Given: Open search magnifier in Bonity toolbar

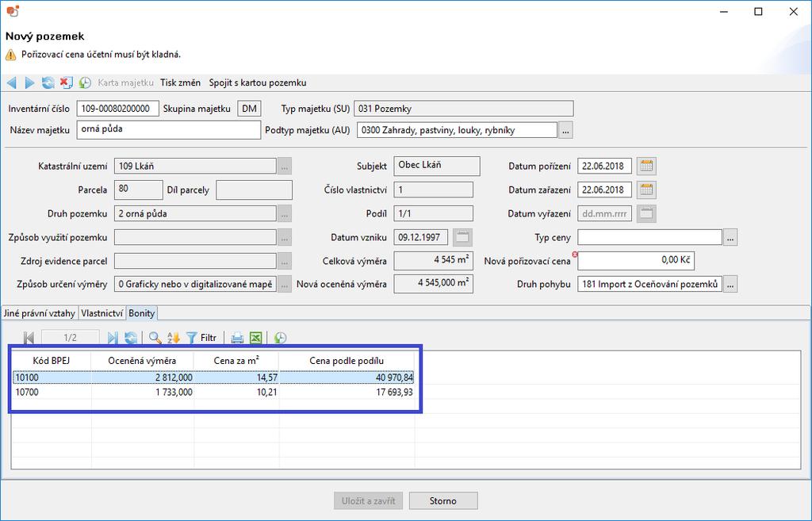Looking at the screenshot, I should pos(155,338).
